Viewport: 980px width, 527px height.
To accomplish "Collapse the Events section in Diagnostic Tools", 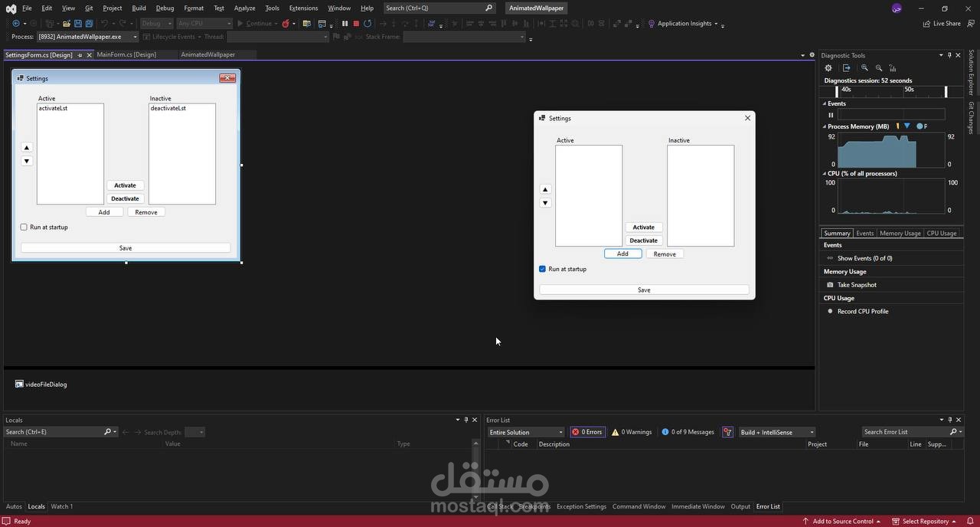I will [825, 103].
